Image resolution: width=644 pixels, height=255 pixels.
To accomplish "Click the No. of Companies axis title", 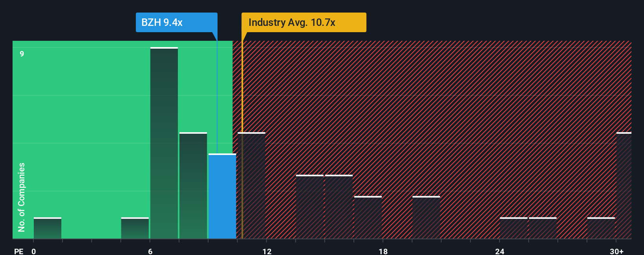I will (22, 197).
